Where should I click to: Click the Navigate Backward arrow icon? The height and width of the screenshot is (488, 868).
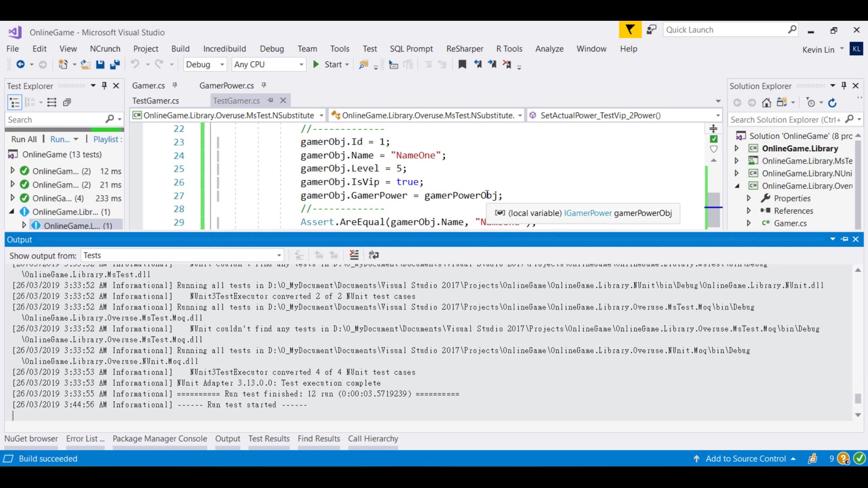point(20,65)
